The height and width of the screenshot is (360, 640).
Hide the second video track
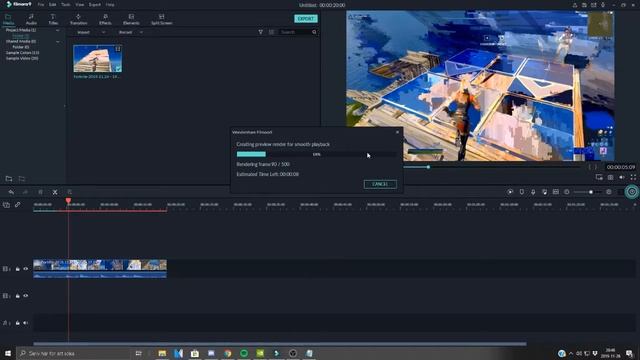[x=26, y=296]
